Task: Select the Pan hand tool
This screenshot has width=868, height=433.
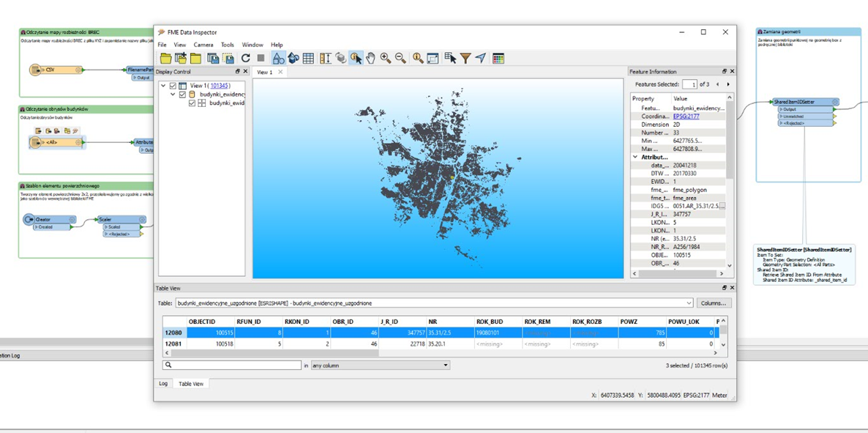Action: tap(371, 59)
